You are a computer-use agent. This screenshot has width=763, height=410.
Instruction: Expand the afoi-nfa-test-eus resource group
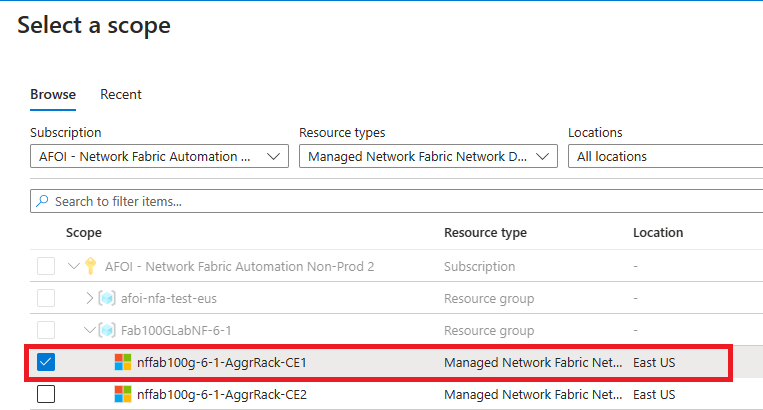[90, 298]
